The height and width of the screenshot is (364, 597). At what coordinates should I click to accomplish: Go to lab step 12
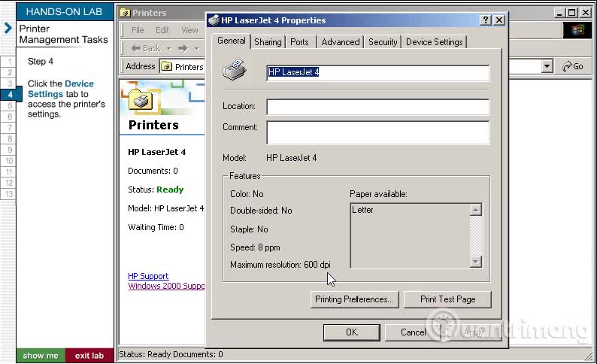click(x=9, y=183)
